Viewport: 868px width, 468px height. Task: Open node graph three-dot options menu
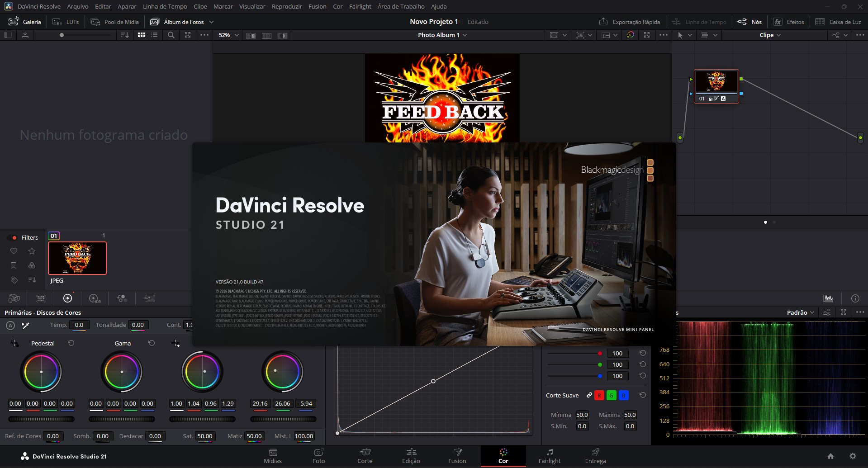pos(860,35)
